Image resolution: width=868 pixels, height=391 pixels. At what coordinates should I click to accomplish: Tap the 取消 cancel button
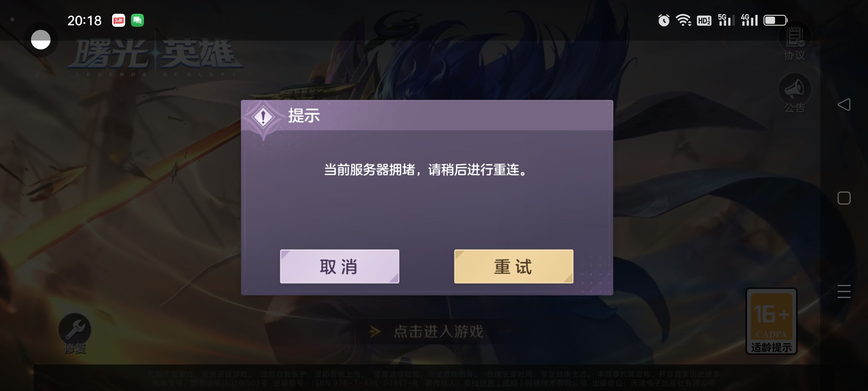[339, 266]
